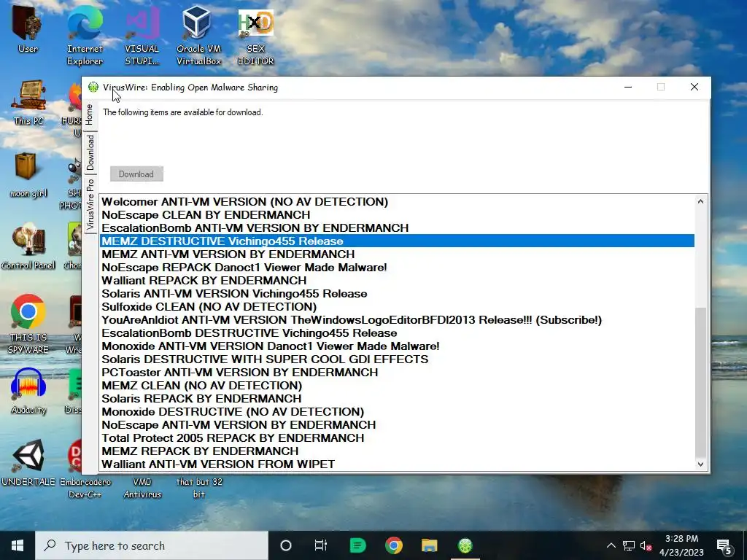
Task: Select Monoxide ANTI-VM VERSION Danoct1 item
Action: coord(397,346)
